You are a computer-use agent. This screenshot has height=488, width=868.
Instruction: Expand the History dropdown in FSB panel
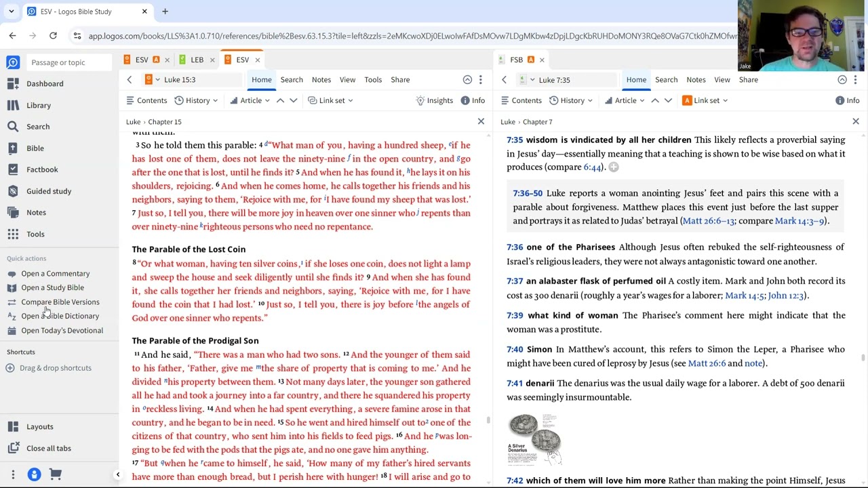click(572, 100)
